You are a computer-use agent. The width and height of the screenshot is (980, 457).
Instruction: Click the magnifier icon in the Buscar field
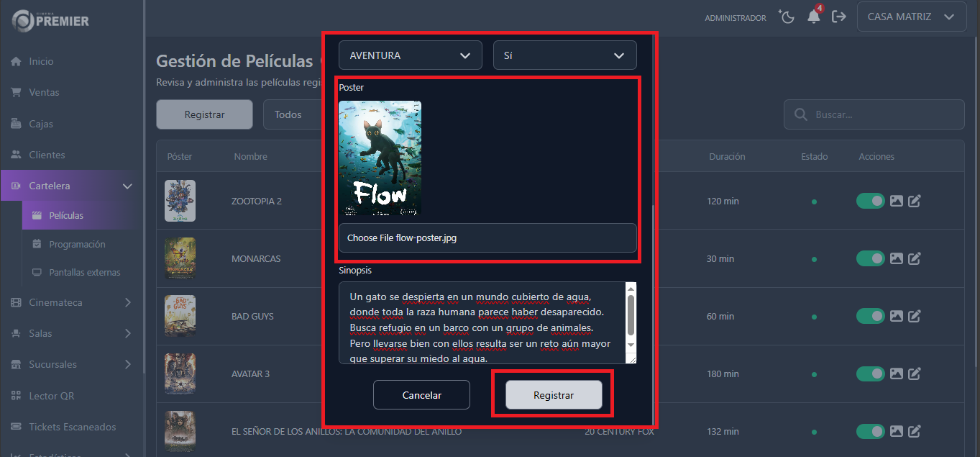(x=800, y=114)
